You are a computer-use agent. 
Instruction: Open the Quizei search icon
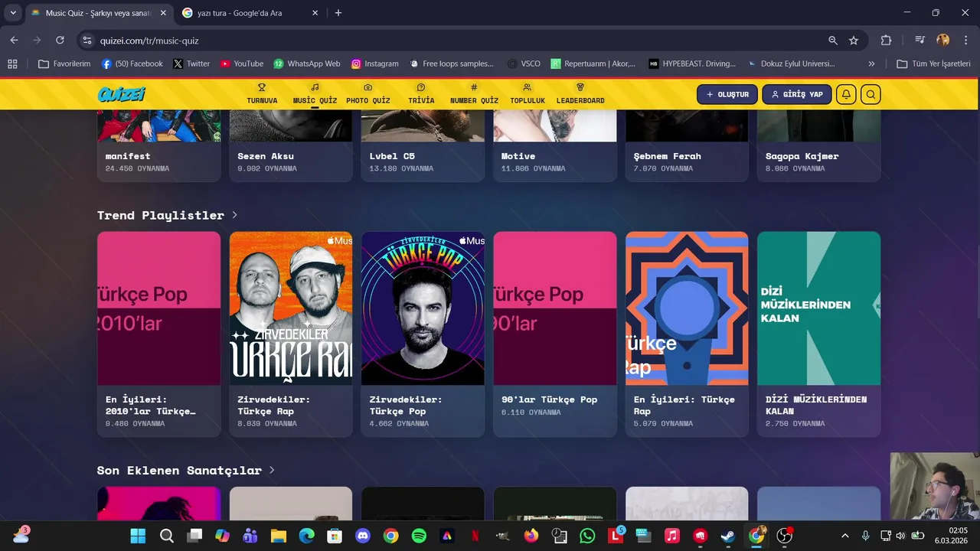click(x=871, y=94)
